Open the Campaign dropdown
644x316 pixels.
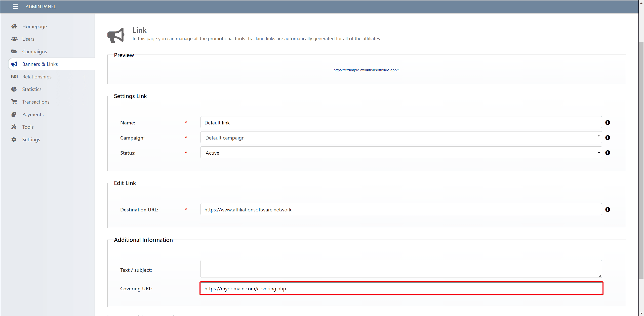(x=401, y=138)
